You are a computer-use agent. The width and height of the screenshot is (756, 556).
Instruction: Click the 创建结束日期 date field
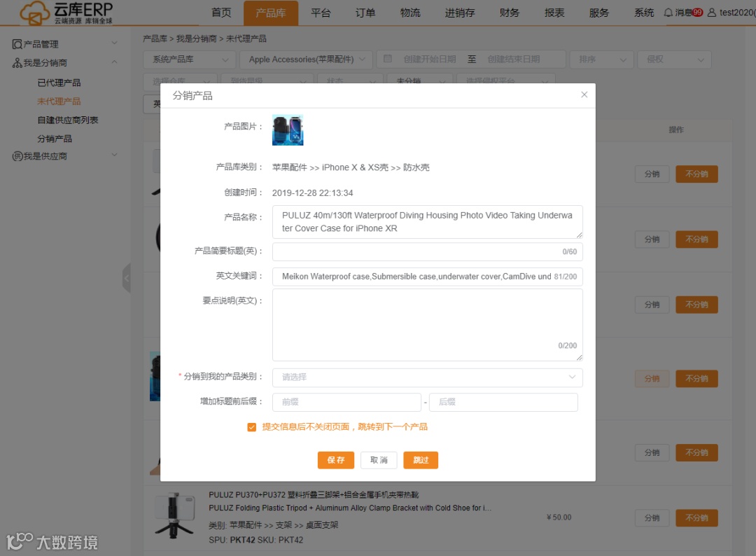514,60
